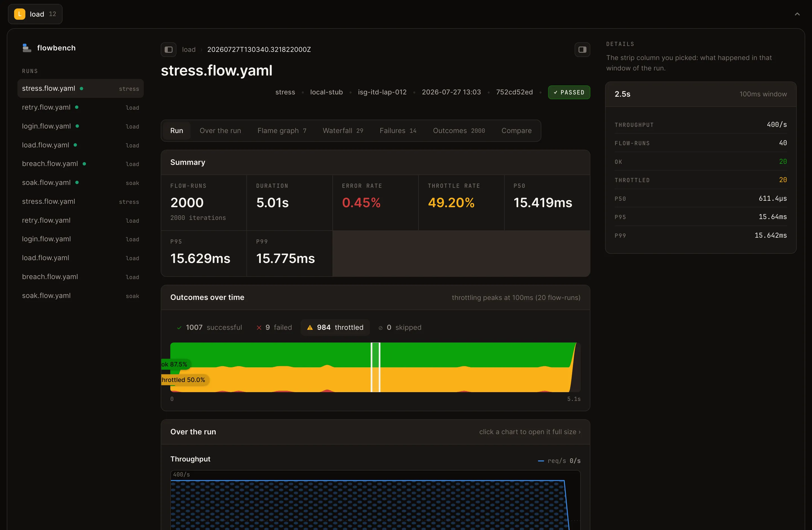Click the 49.20% throttle rate value
Image resolution: width=812 pixels, height=530 pixels.
pyautogui.click(x=451, y=203)
